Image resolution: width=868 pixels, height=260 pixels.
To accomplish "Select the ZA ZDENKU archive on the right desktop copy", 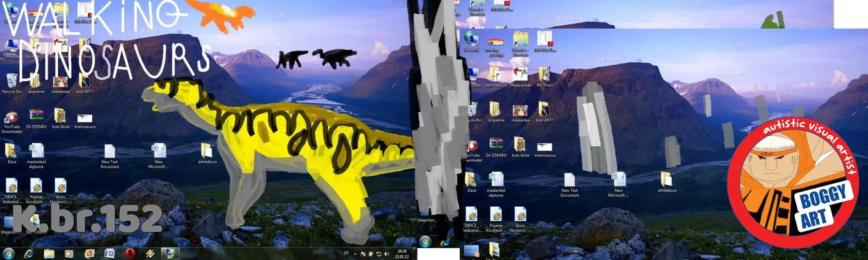I will [x=496, y=148].
